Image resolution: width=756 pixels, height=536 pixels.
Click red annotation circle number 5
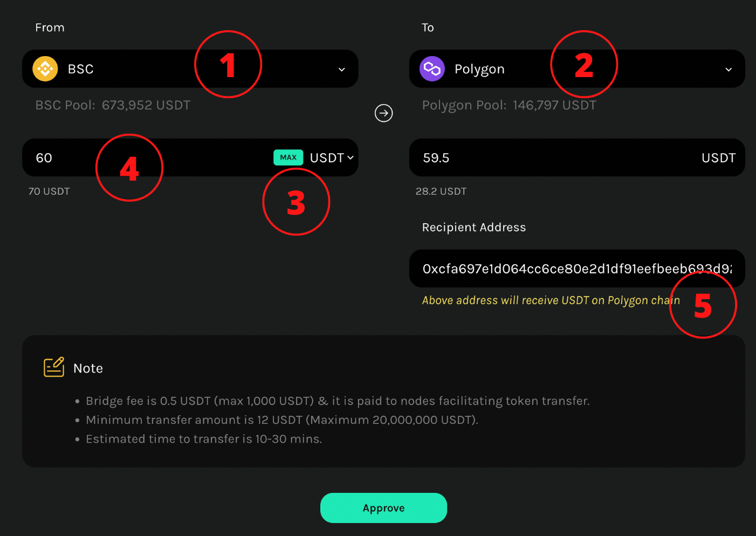tap(703, 305)
